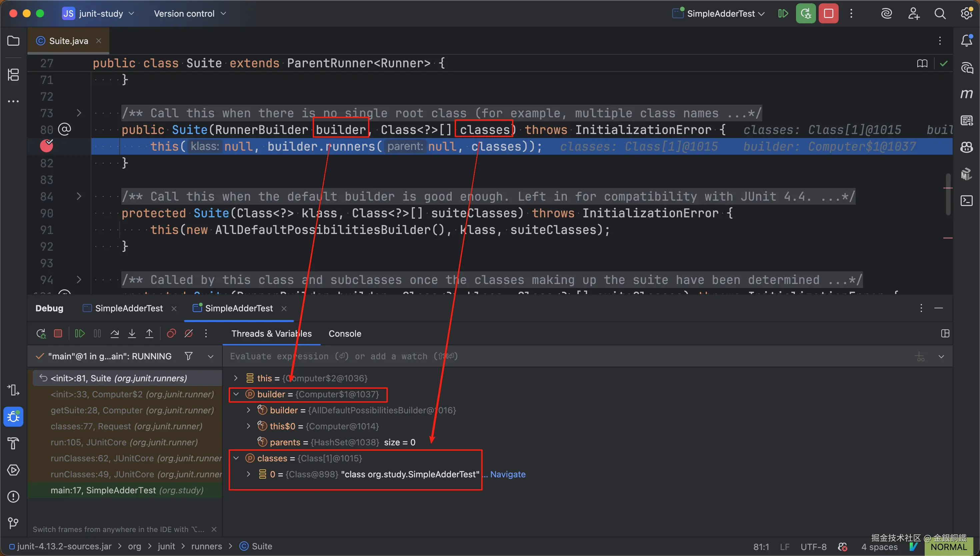Switch to the Console tab
Image resolution: width=980 pixels, height=556 pixels.
coord(344,333)
